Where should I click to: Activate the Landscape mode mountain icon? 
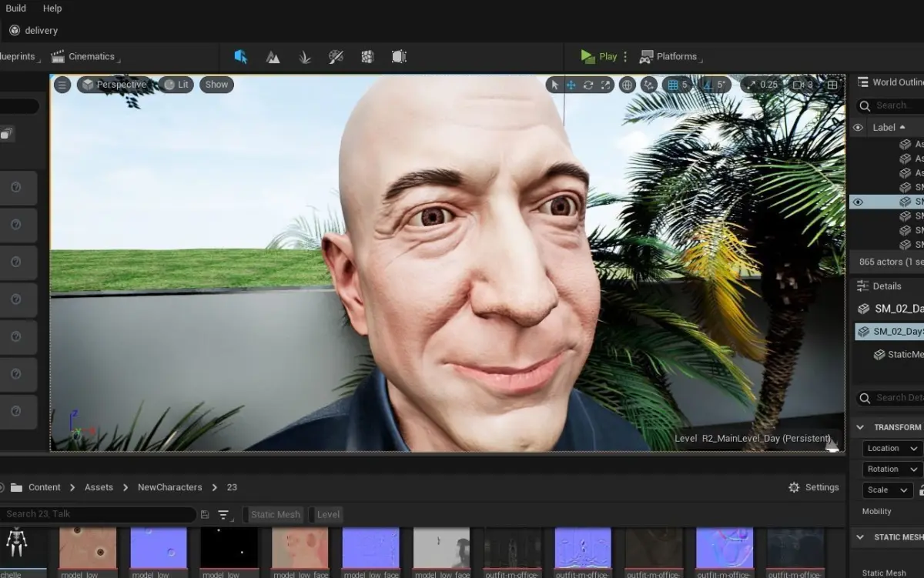tap(273, 56)
